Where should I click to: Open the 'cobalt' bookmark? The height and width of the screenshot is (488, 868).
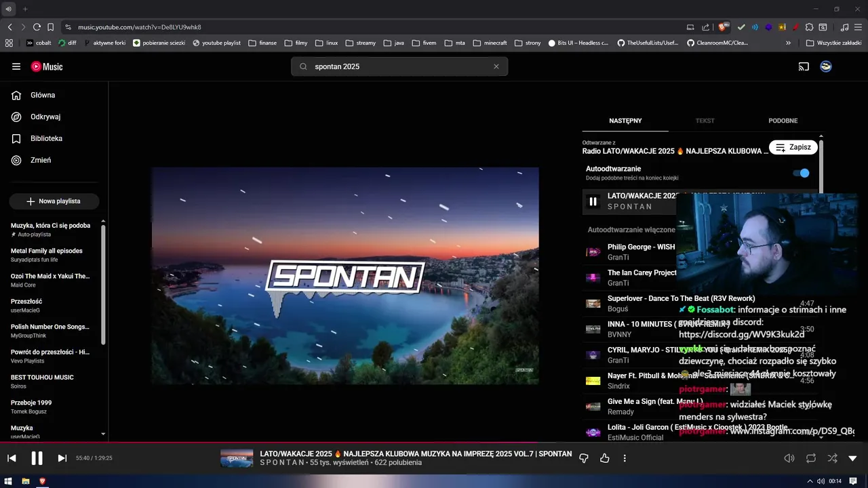(x=39, y=43)
